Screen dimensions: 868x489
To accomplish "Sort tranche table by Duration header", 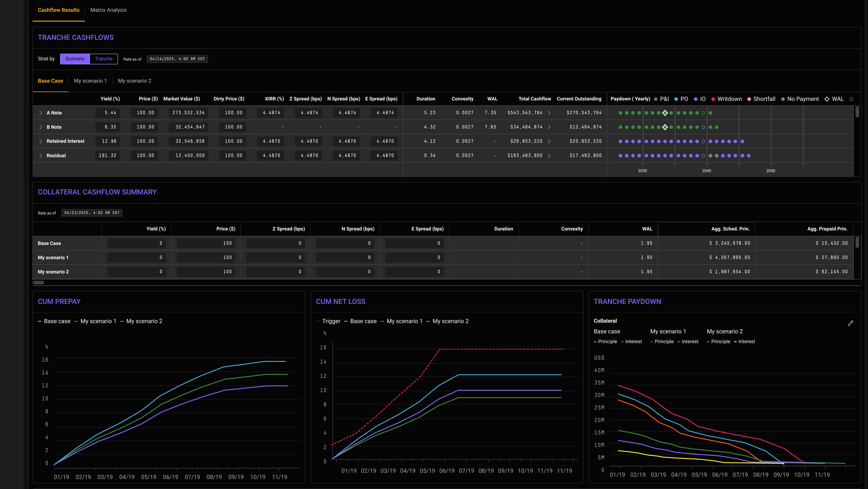I will 426,99.
